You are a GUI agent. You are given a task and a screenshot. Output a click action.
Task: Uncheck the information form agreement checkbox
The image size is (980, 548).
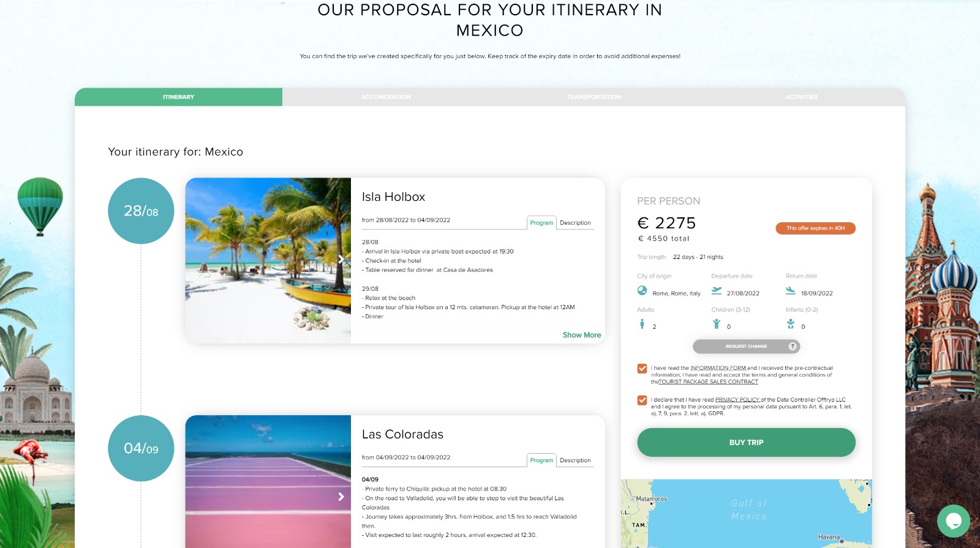[642, 369]
